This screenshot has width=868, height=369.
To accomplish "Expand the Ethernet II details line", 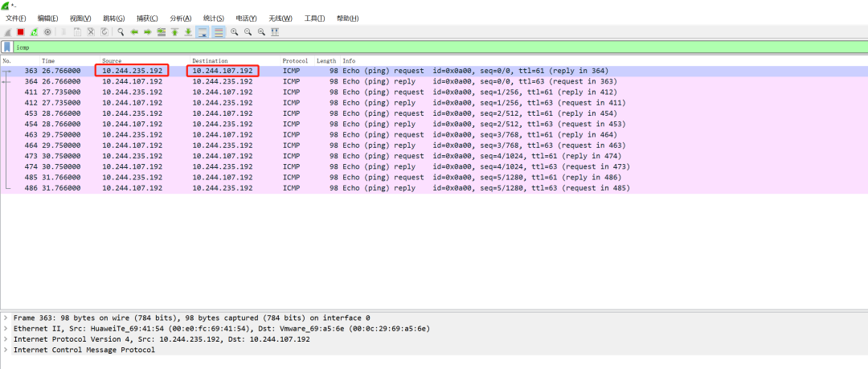I will (x=6, y=329).
